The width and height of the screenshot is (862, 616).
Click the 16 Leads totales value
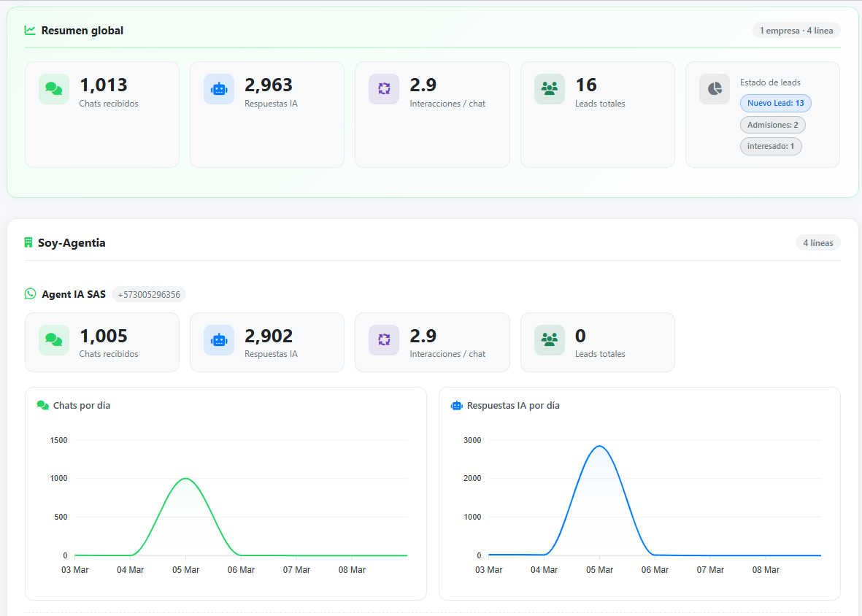[x=585, y=85]
